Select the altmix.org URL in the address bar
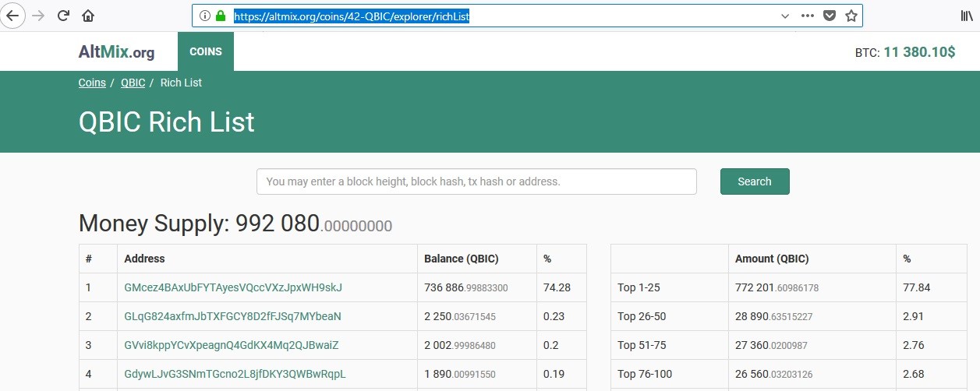The height and width of the screenshot is (391, 980). 352,16
